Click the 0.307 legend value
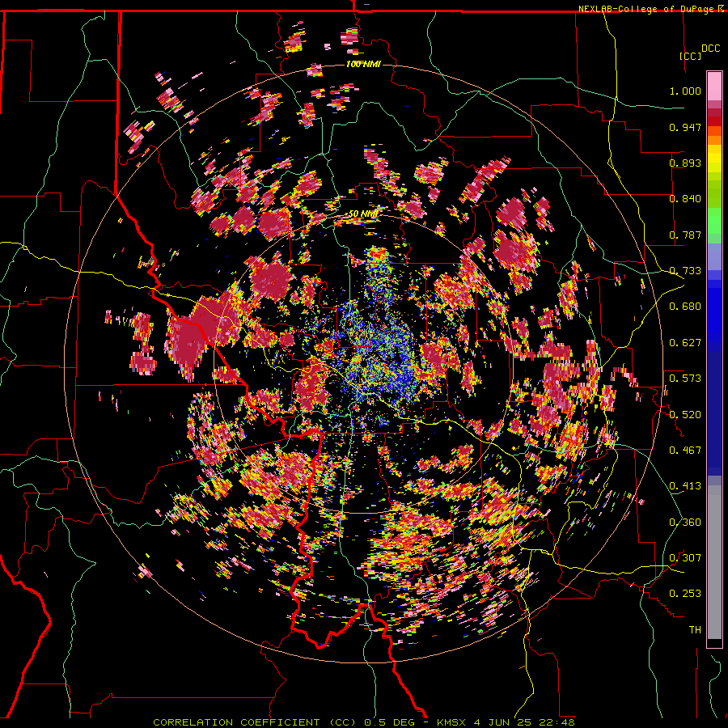The image size is (728, 728). [x=685, y=558]
